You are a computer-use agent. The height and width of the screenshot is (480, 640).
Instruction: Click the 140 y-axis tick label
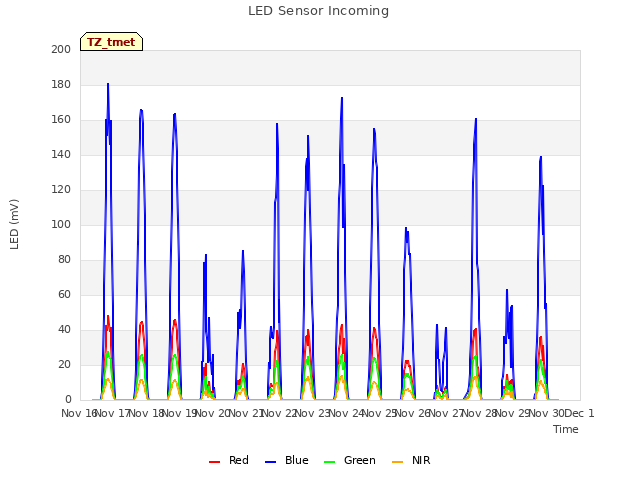[x=61, y=154]
